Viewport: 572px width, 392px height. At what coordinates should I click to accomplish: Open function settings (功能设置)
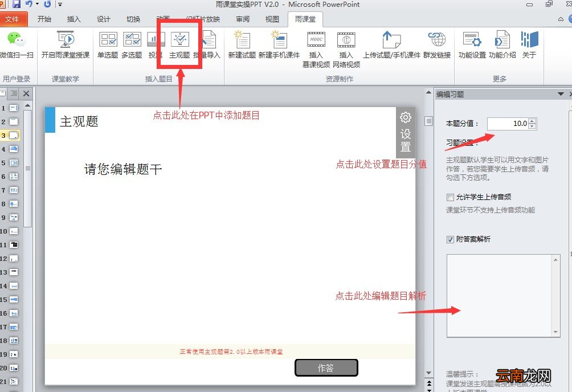pos(472,44)
